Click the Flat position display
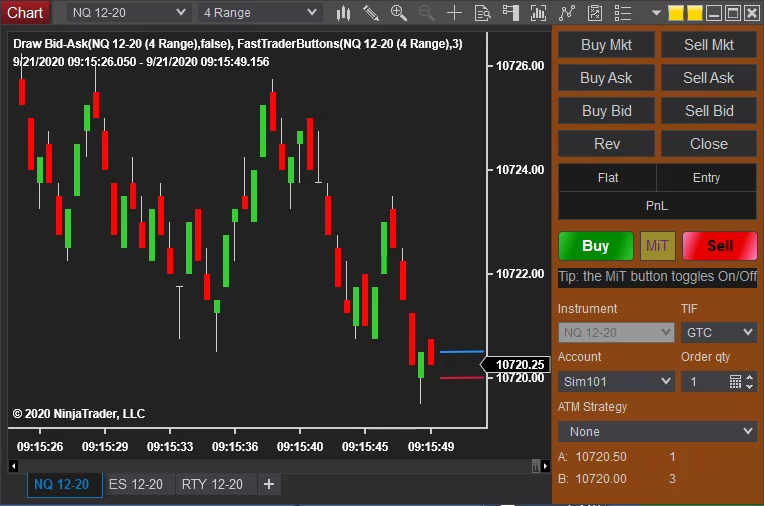The width and height of the screenshot is (764, 506). pos(607,177)
